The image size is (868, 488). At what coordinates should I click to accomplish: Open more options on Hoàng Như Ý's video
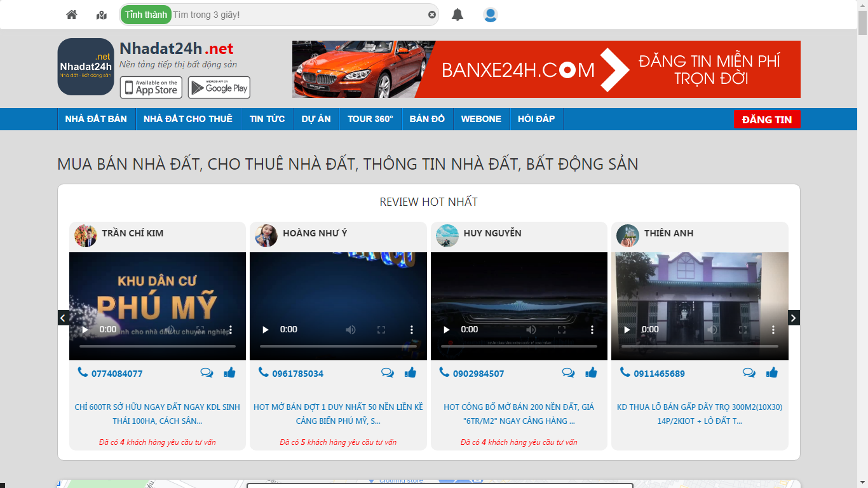click(412, 330)
